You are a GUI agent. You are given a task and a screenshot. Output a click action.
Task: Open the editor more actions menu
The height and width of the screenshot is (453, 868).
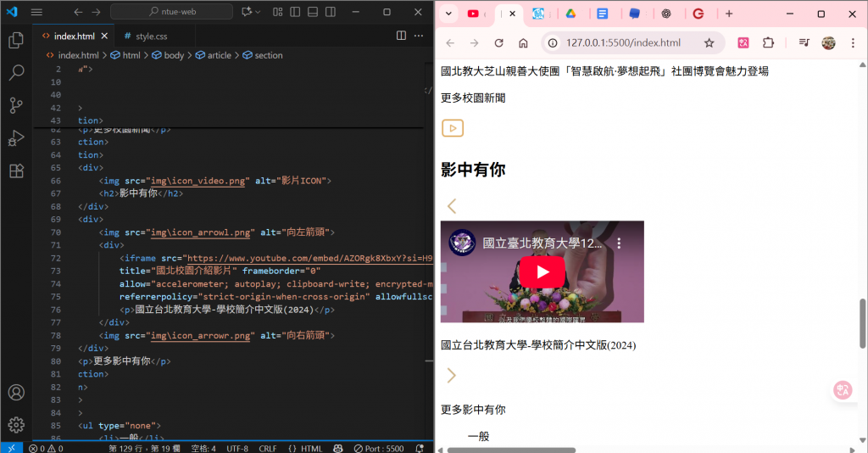(x=419, y=36)
